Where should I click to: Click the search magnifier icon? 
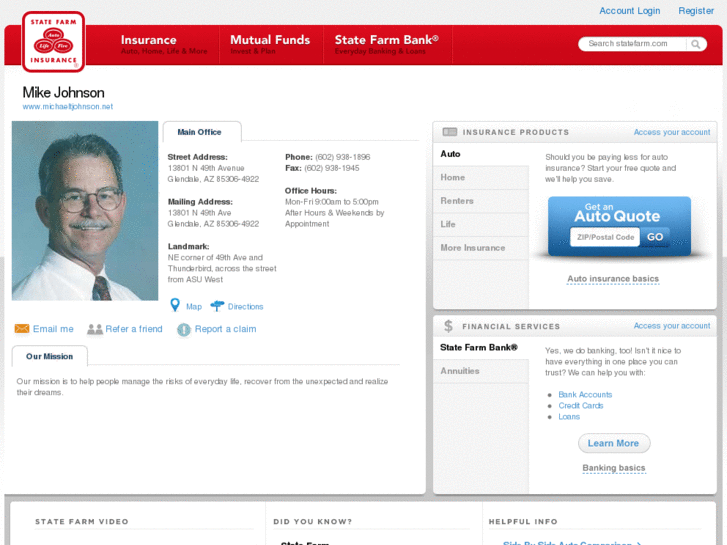point(695,44)
